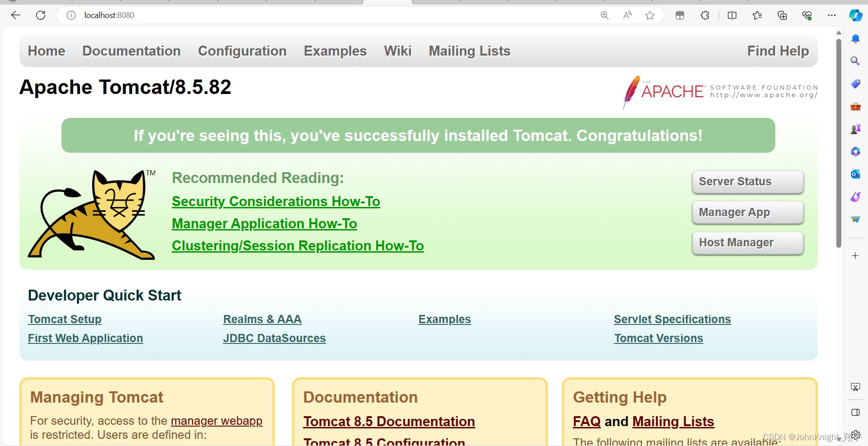Open sidebar Shopping tag icon
The height and width of the screenshot is (446, 868).
[855, 84]
